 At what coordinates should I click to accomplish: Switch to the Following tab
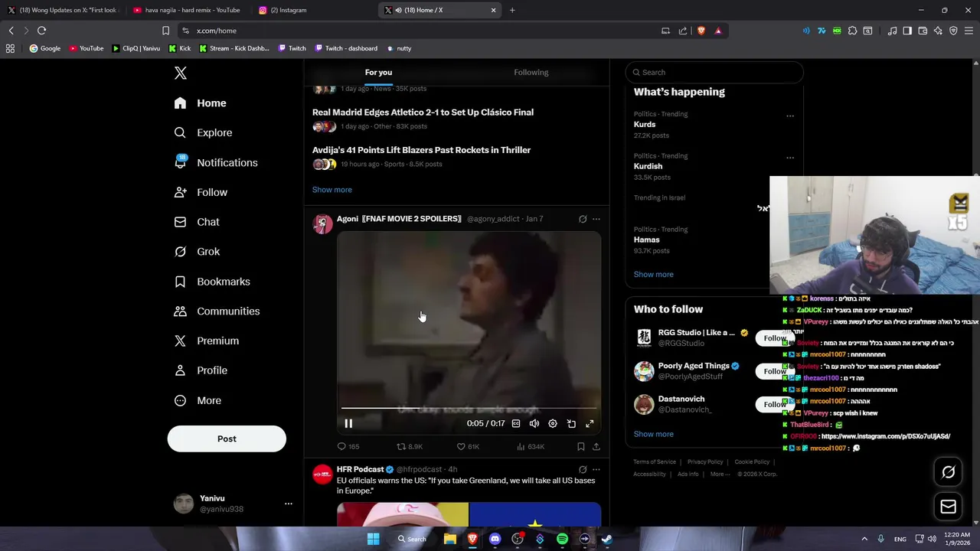(531, 72)
